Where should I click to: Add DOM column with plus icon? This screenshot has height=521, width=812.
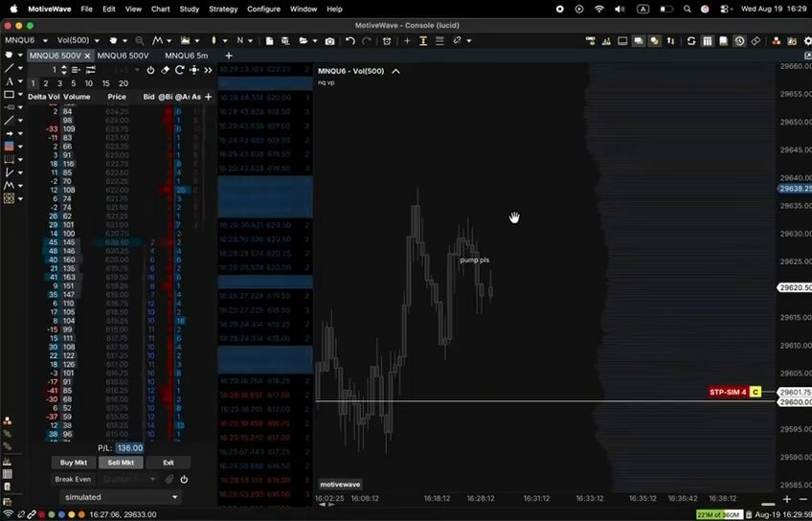click(x=208, y=97)
